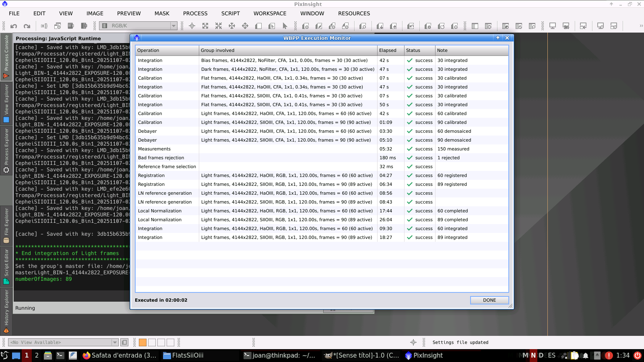Screen dimensions: 644x362
Task: Open the SCRIPT menu
Action: click(x=230, y=13)
